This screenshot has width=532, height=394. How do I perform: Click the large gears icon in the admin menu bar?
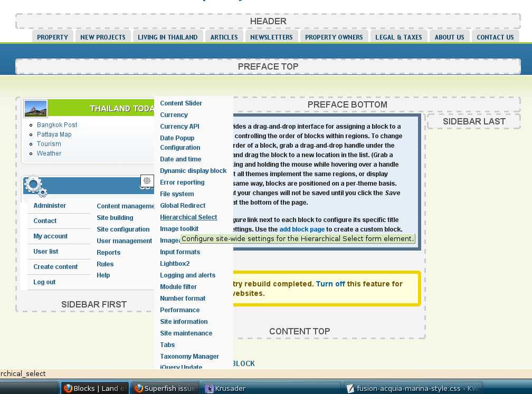[33, 184]
